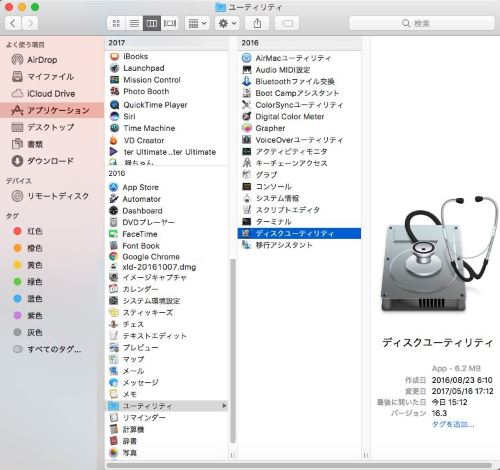Click the applications column vertical scrollbar

click(x=233, y=350)
